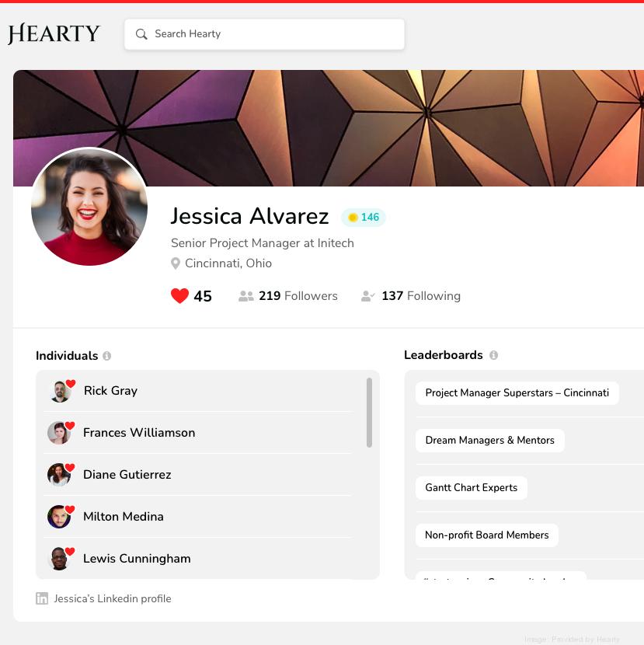Click the Individuals list scrollbar

pyautogui.click(x=369, y=413)
